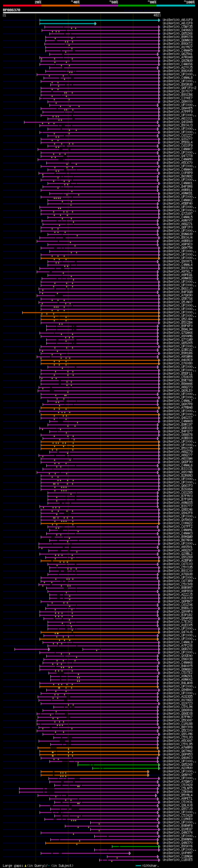Open the UniRef100_A8J1F8 hit label
Screen dimensions: 198x868
click(177, 23)
